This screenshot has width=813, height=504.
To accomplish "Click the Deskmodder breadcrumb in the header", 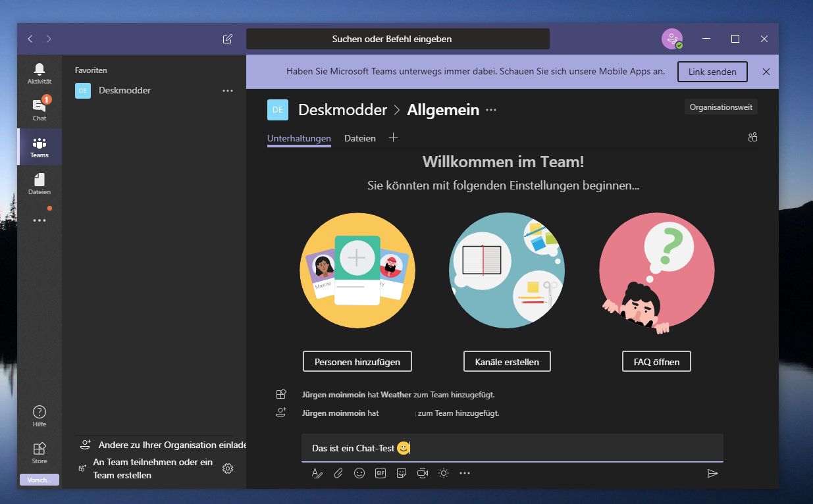I will (x=342, y=110).
